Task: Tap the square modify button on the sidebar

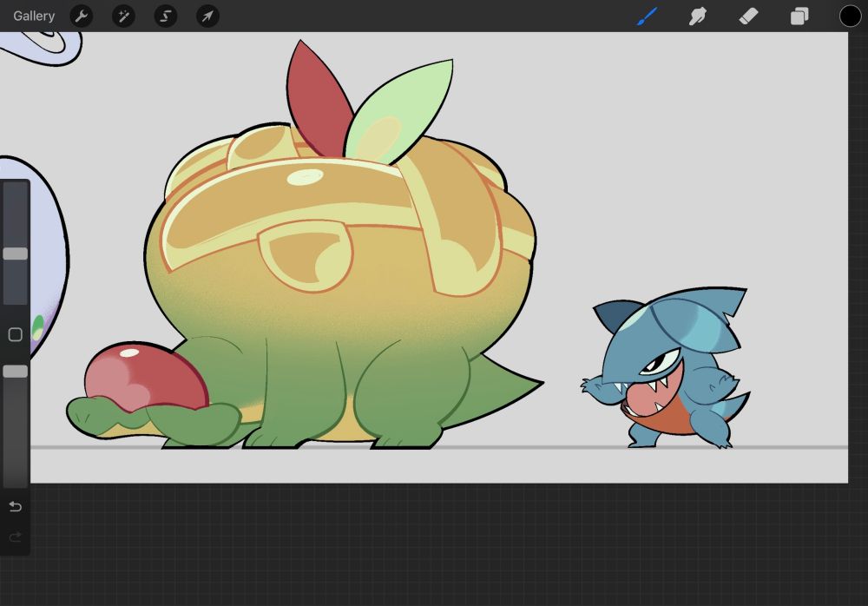Action: tap(16, 334)
